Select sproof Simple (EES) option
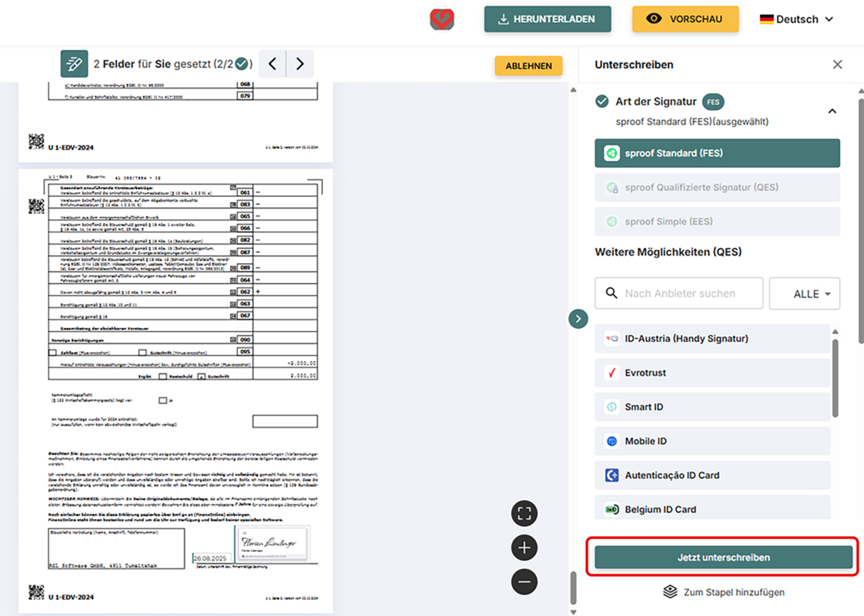 [717, 221]
